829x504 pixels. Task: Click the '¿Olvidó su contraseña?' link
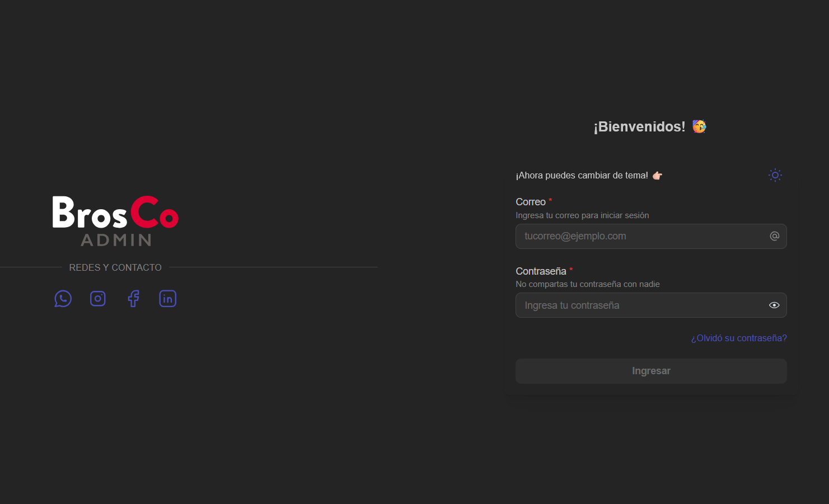[739, 338]
